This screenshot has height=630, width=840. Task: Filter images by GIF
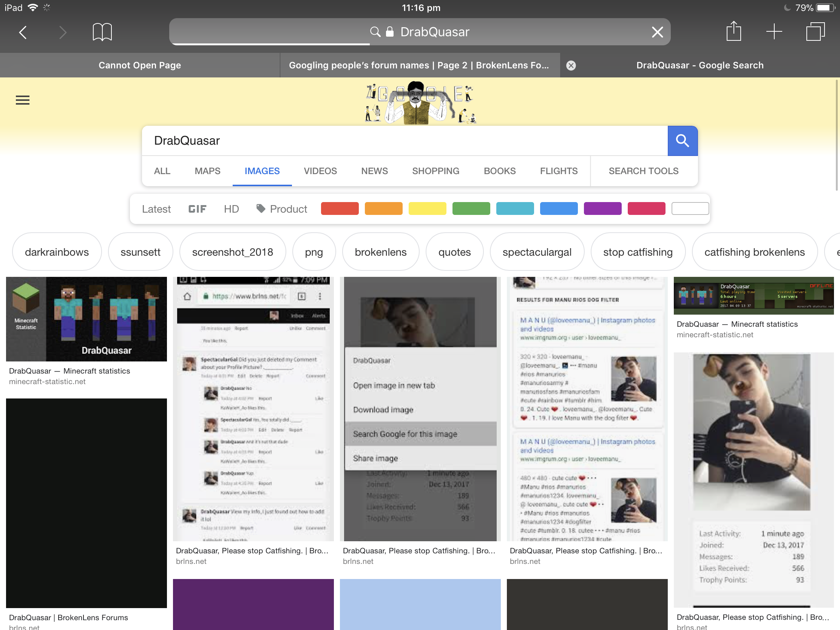(197, 209)
